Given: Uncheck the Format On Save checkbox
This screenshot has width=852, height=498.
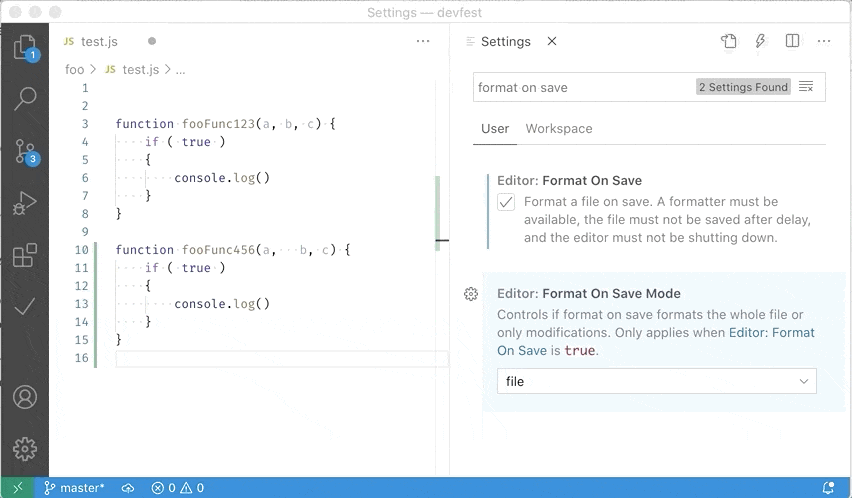Looking at the screenshot, I should coord(506,203).
